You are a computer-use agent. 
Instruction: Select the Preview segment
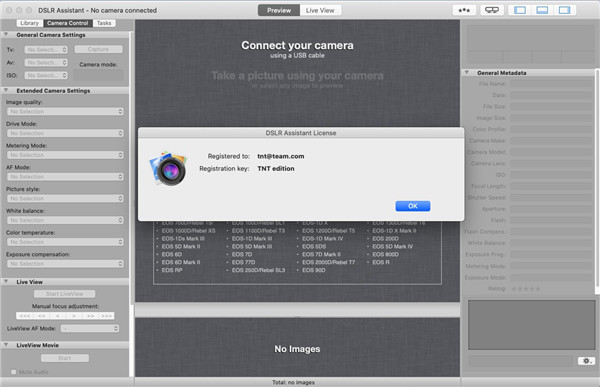(x=279, y=10)
